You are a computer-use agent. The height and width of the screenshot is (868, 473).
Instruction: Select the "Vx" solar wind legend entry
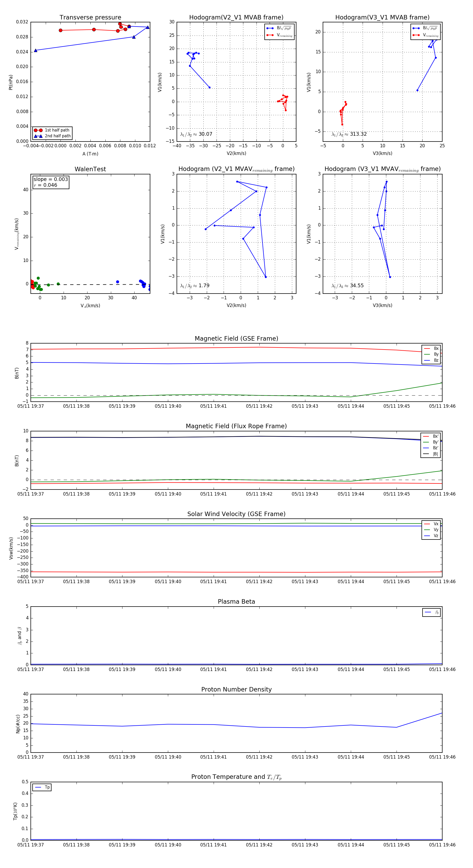coord(431,524)
